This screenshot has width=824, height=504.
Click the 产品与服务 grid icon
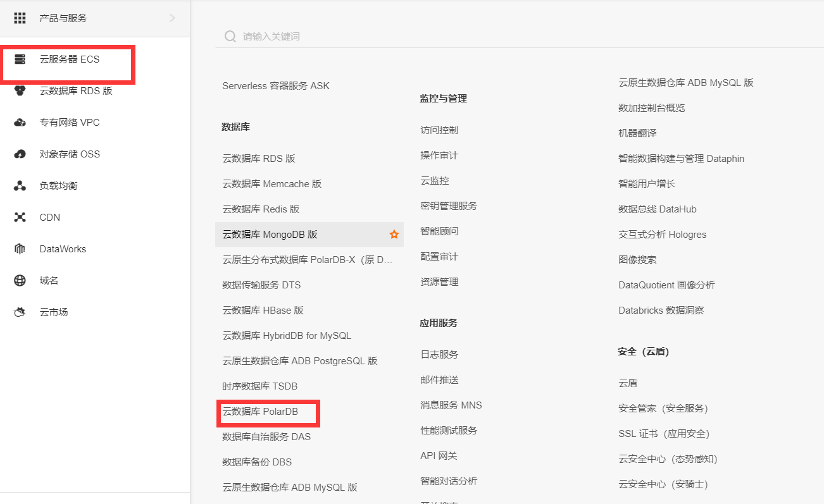pos(20,18)
